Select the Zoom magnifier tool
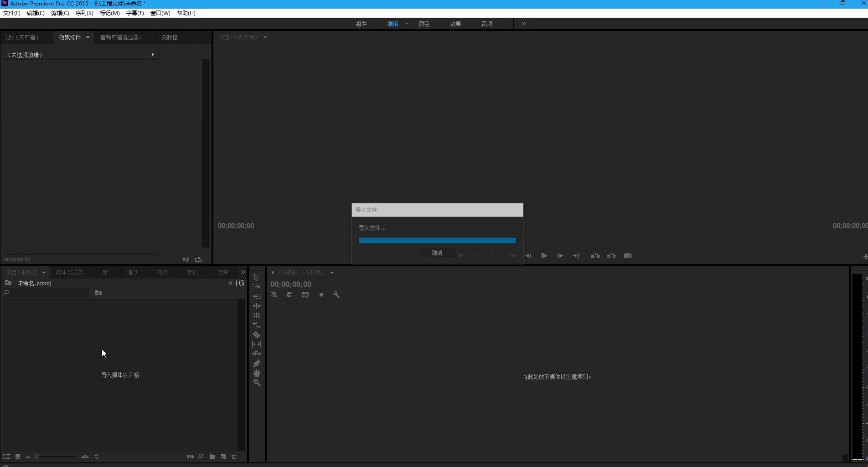This screenshot has height=467, width=868. (257, 383)
